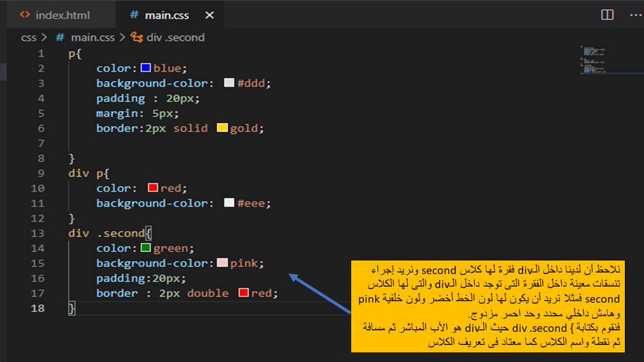Click line number 9 in gutter
The width and height of the screenshot is (644, 362).
[41, 173]
